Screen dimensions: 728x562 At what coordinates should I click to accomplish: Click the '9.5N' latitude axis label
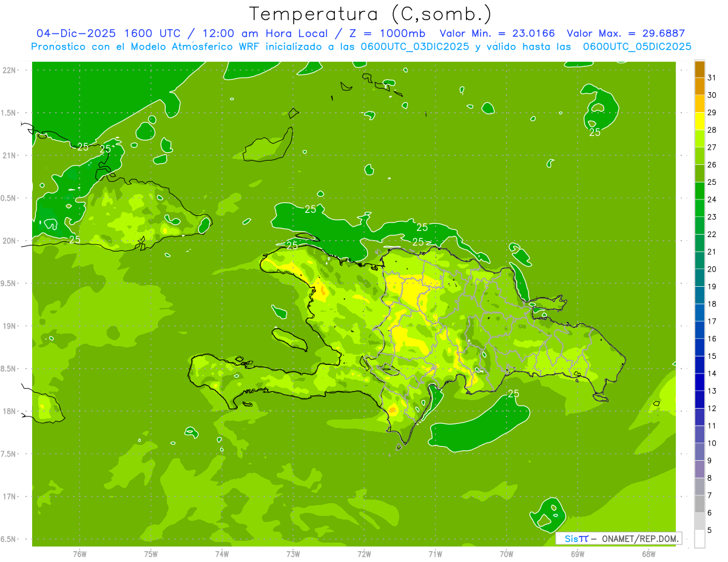(x=9, y=283)
